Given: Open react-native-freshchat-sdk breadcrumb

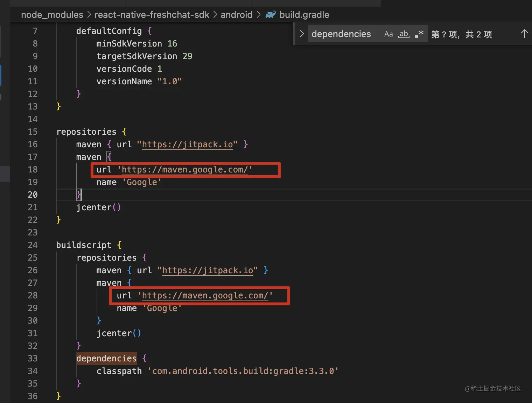Looking at the screenshot, I should pyautogui.click(x=152, y=15).
